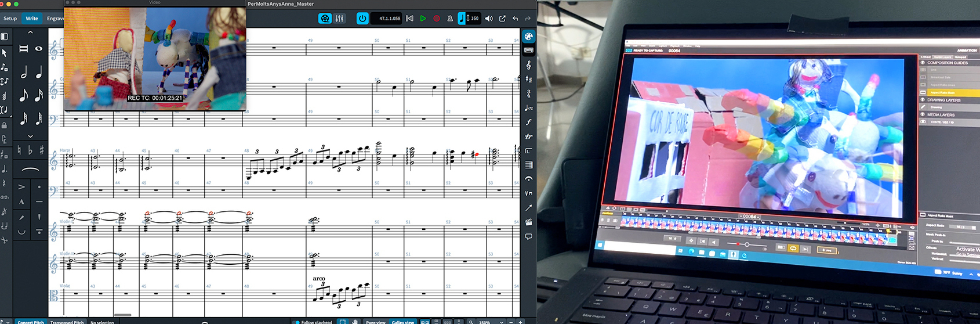Viewport: 980px width, 324px height.
Task: Collapse note durations with the up chevron
Action: point(30,33)
